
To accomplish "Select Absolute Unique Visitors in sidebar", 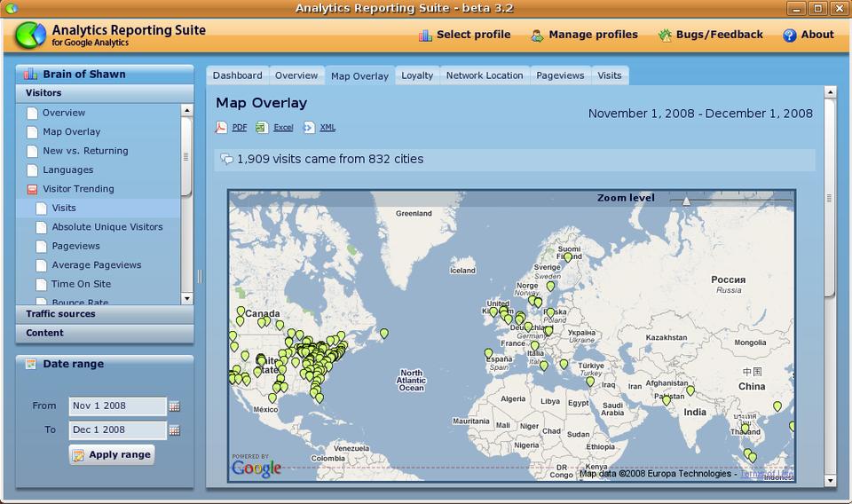I will (106, 227).
